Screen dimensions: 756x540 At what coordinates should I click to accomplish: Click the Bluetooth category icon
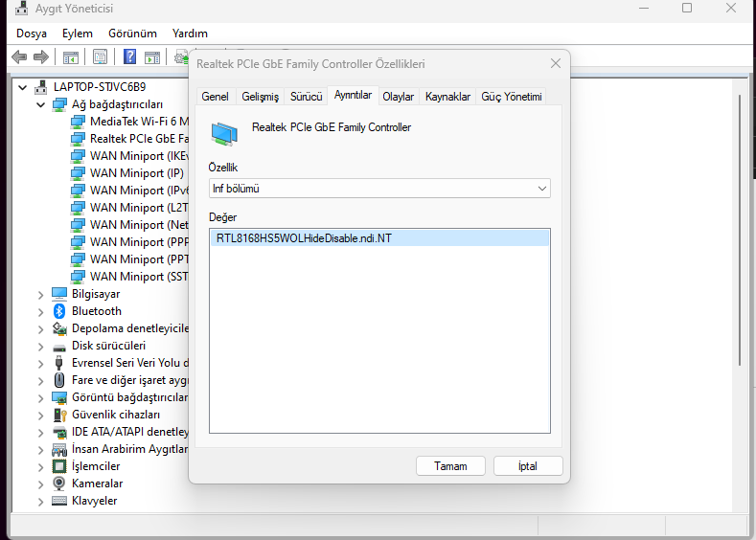59,311
